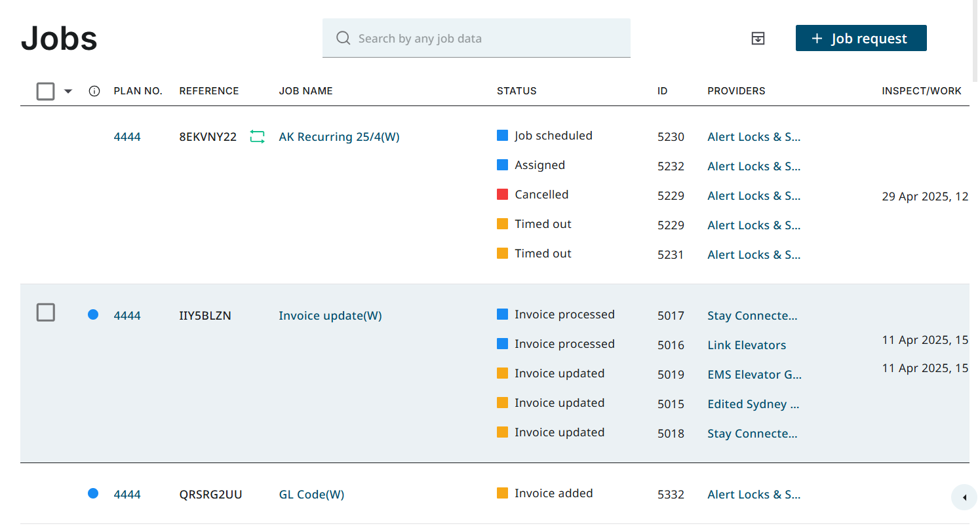The width and height of the screenshot is (980, 528).
Task: Open the bulk selection dropdown arrow
Action: [68, 92]
